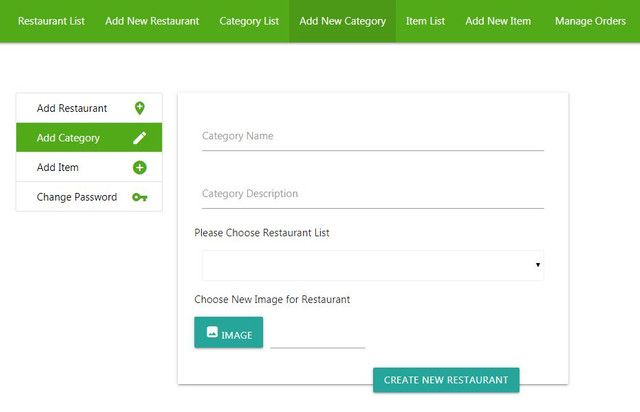The height and width of the screenshot is (412, 640).
Task: Click the image file name field
Action: (318, 335)
